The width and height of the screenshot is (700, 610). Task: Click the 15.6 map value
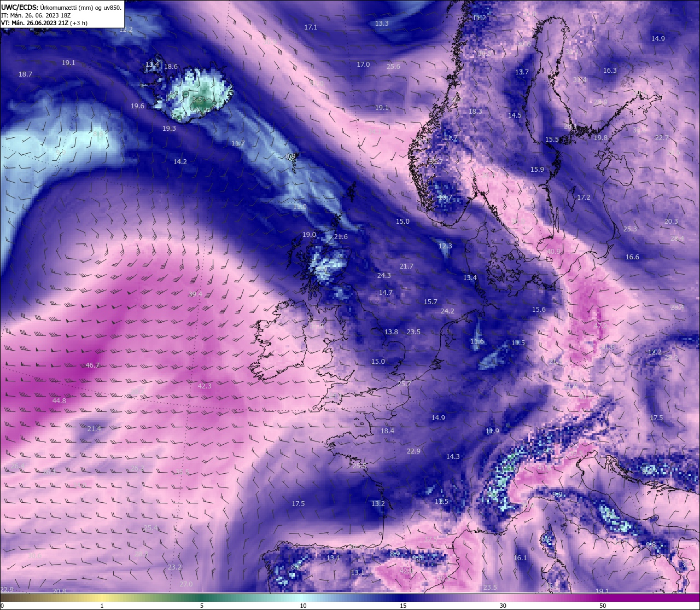coord(539,310)
